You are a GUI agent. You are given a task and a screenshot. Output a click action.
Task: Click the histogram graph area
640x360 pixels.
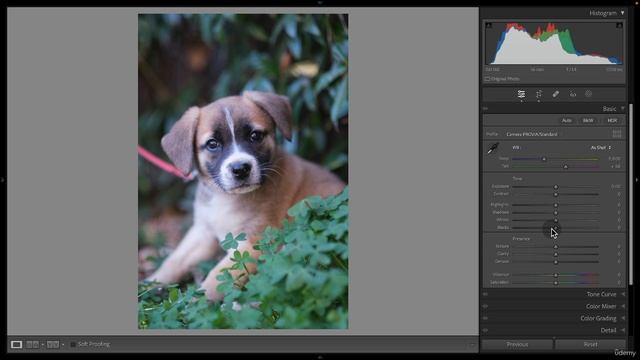554,44
